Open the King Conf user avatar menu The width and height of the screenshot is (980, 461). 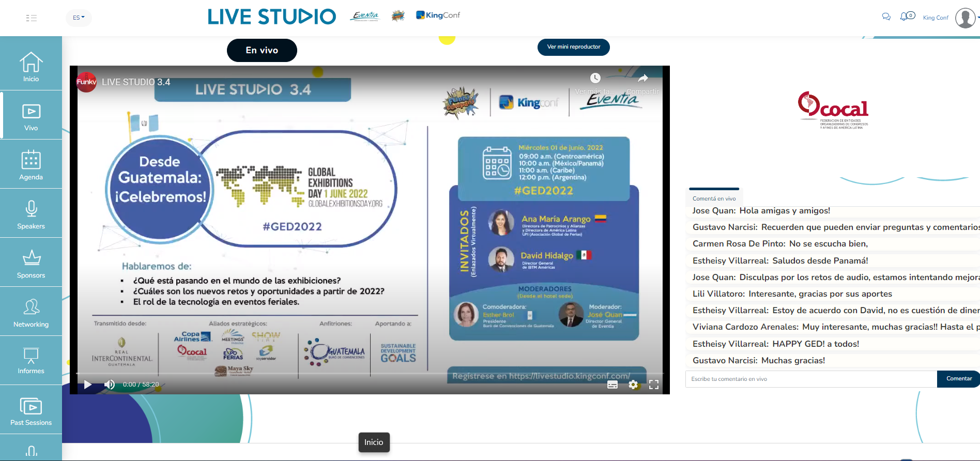(x=966, y=18)
